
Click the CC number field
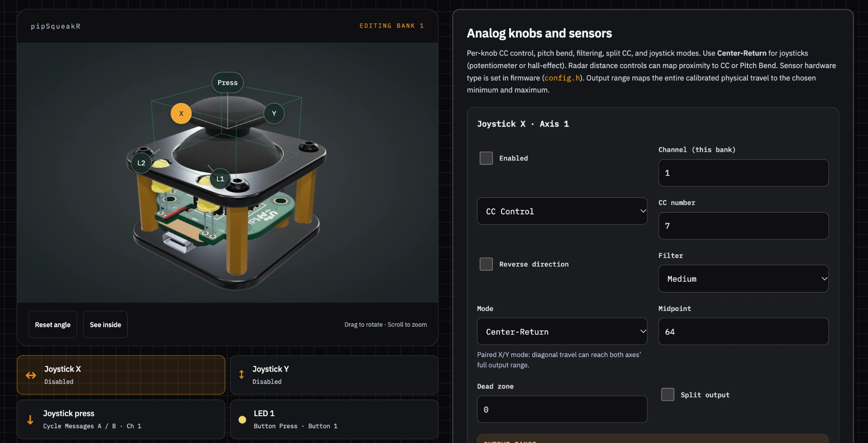(743, 226)
